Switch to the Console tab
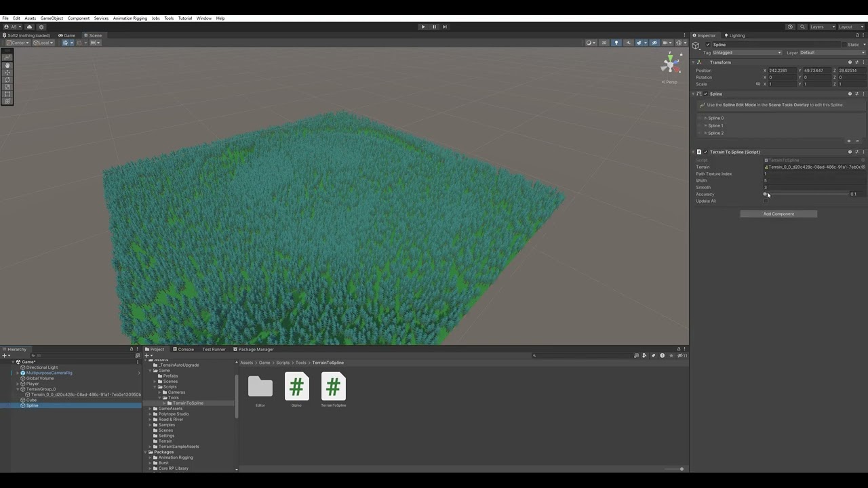Image resolution: width=868 pixels, height=488 pixels. point(183,350)
